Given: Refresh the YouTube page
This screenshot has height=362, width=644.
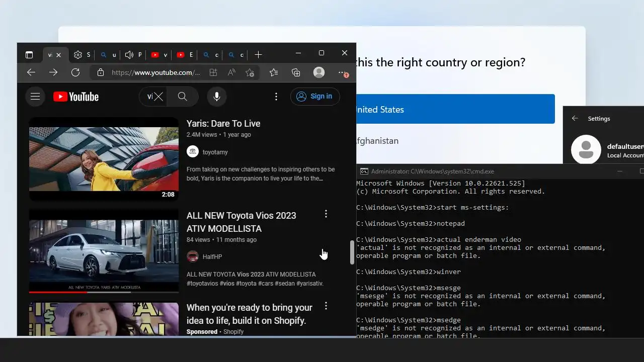Looking at the screenshot, I should pyautogui.click(x=75, y=72).
